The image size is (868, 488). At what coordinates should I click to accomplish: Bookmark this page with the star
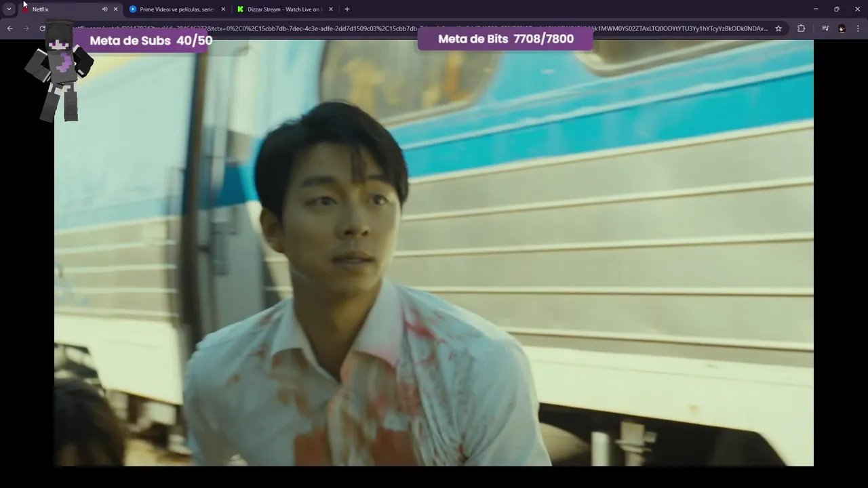point(778,28)
